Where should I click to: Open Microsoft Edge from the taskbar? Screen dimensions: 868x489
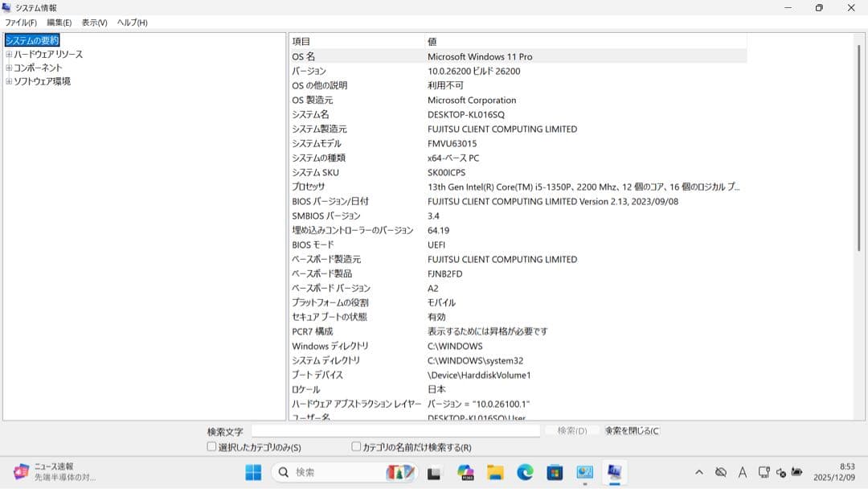(526, 473)
